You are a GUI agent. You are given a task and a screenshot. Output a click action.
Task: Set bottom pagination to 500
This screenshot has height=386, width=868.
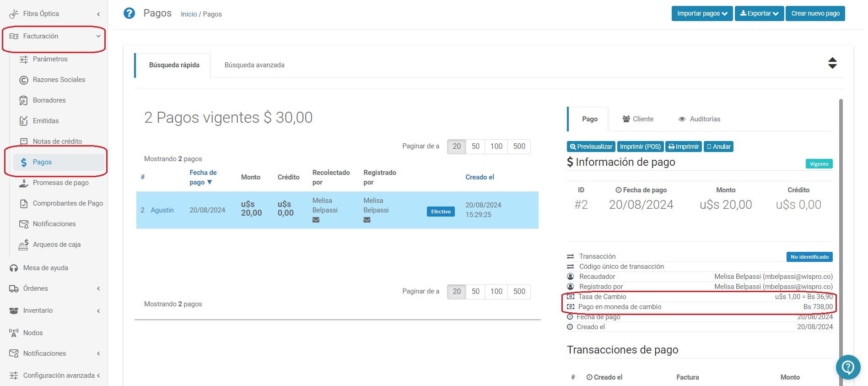[519, 292]
